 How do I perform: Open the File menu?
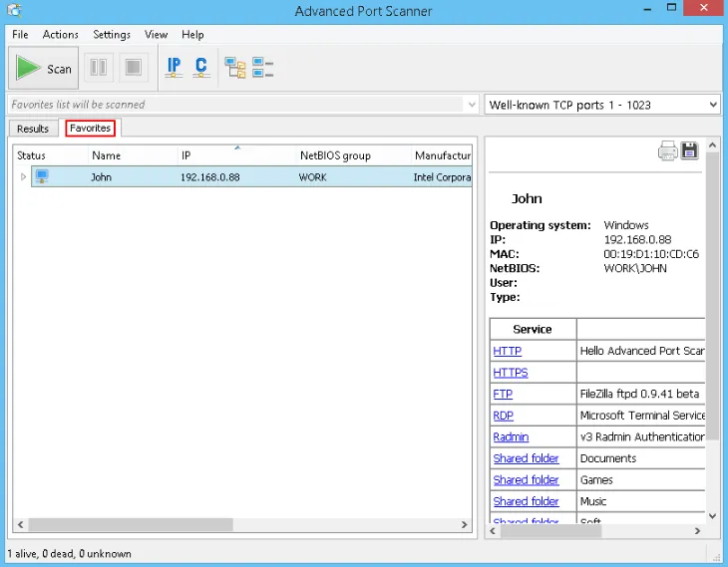click(20, 35)
